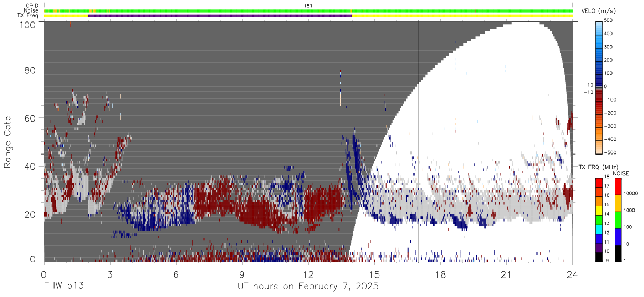This screenshot has width=644, height=297.
Task: Click the 21 tick on the UT hours axis
Action: coord(507,274)
